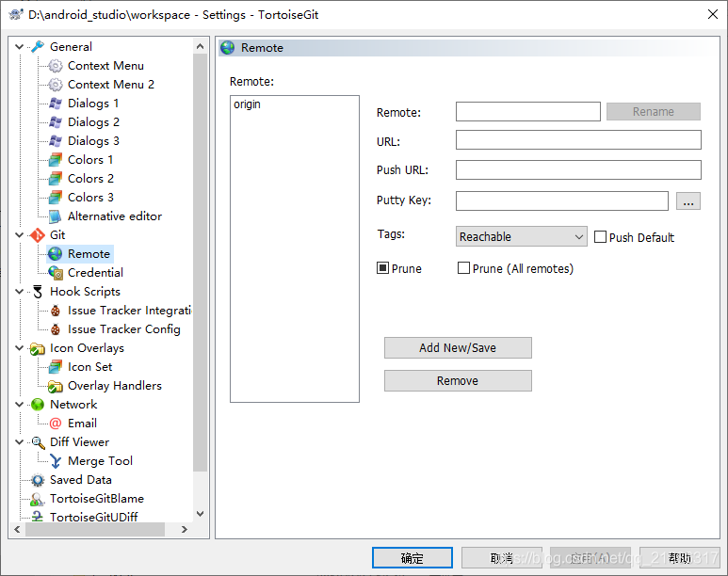Check the Push Default checkbox
Screen dimensions: 728x576
tap(600, 237)
